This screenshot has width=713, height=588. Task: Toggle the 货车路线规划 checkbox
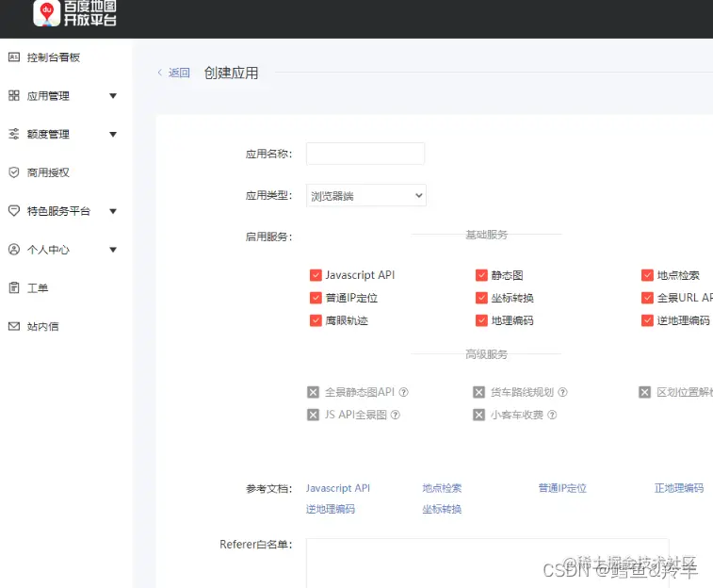[478, 392]
